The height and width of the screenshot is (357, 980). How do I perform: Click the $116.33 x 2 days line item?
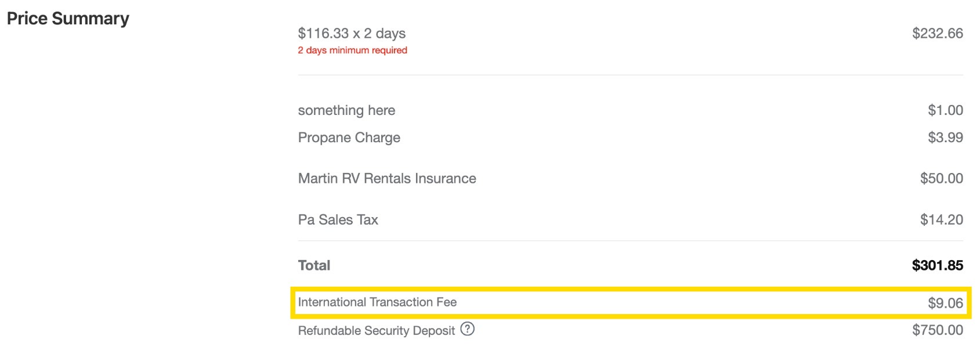coord(352,34)
